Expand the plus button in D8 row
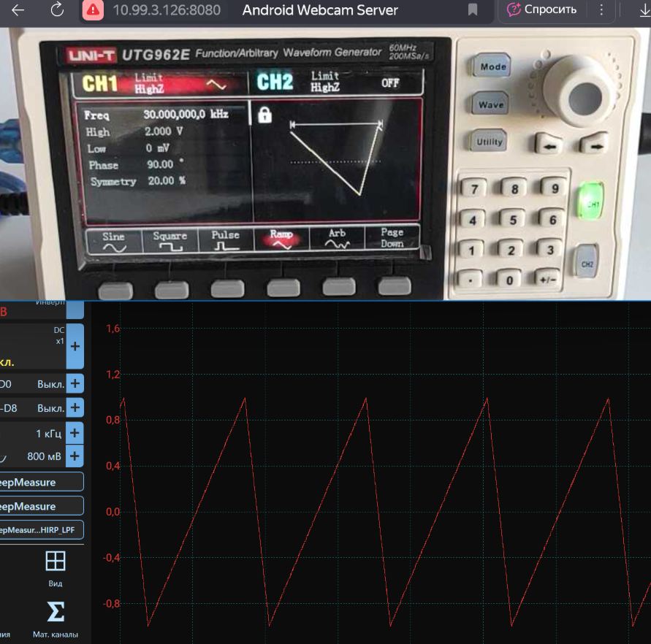Viewport: 651px width, 644px height. pyautogui.click(x=75, y=408)
